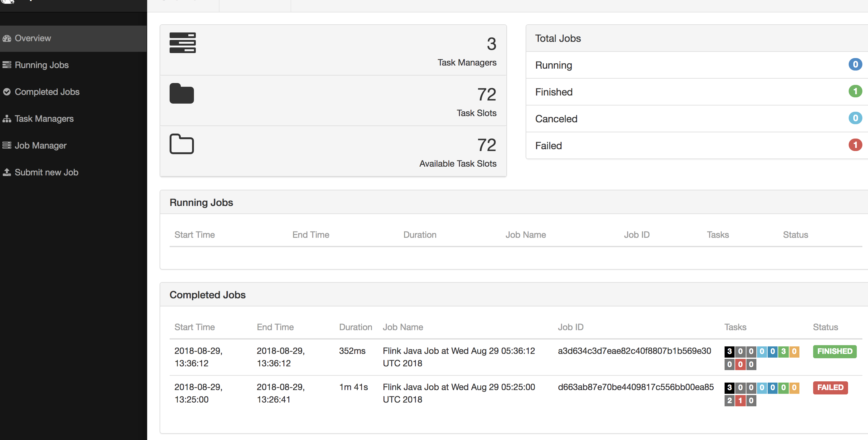Click end time 2018-08-29, 13:26:41
This screenshot has width=868, height=440.
pyautogui.click(x=280, y=393)
